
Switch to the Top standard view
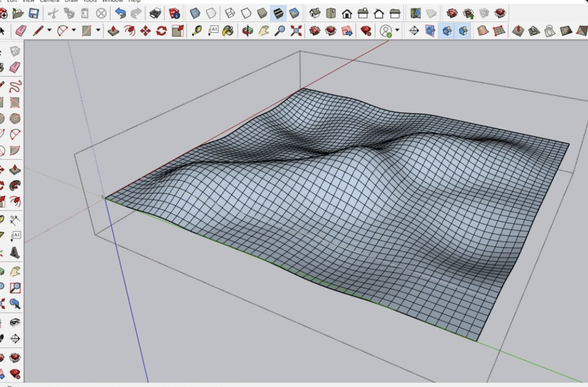(x=331, y=13)
